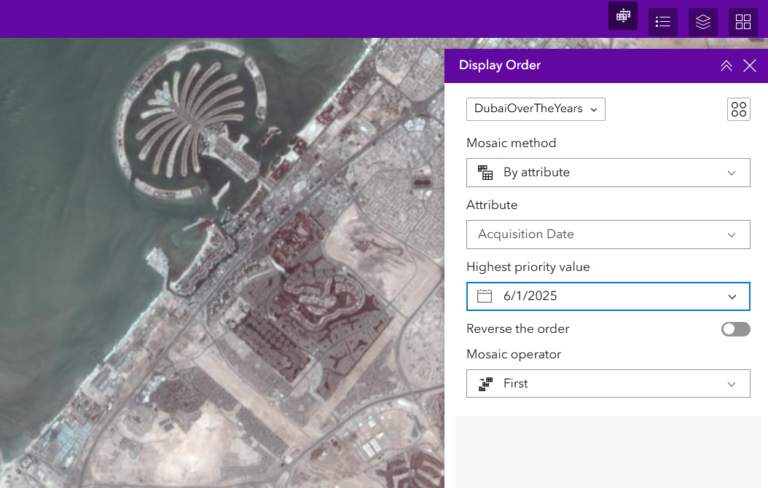Click the Attribute label

pyautogui.click(x=492, y=205)
